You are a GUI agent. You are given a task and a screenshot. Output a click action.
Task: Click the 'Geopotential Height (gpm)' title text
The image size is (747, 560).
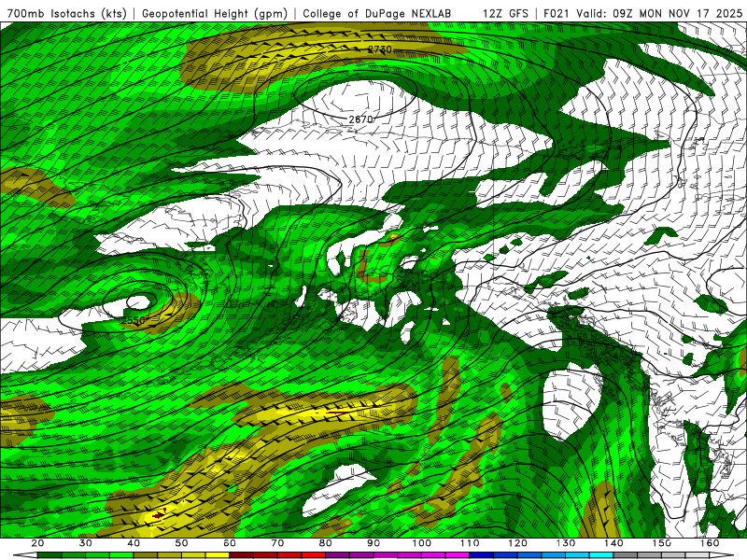215,13
